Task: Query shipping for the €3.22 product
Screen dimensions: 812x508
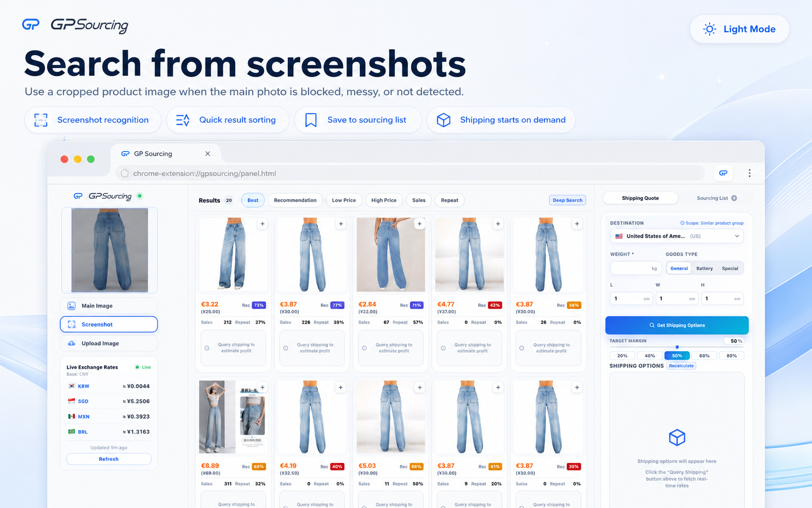Action: point(233,348)
